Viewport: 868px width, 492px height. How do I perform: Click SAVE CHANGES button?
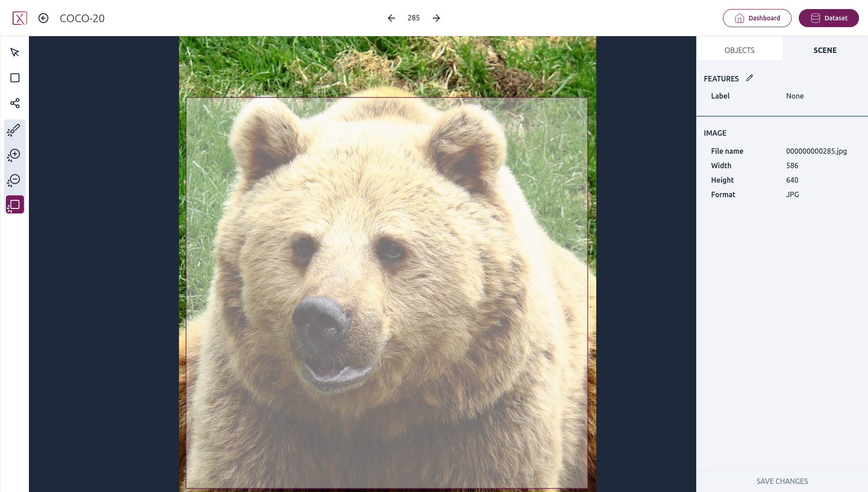click(782, 481)
